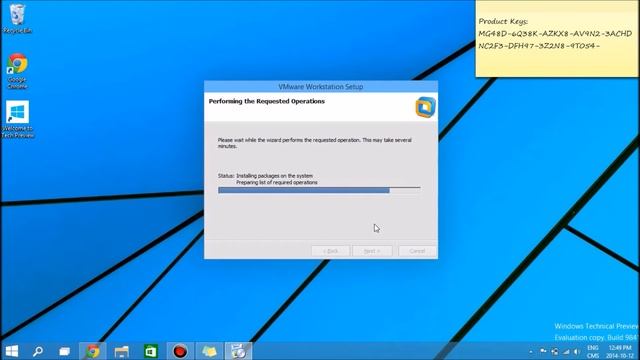640x360 pixels.
Task: Show hidden tray icons arrow
Action: pos(531,351)
